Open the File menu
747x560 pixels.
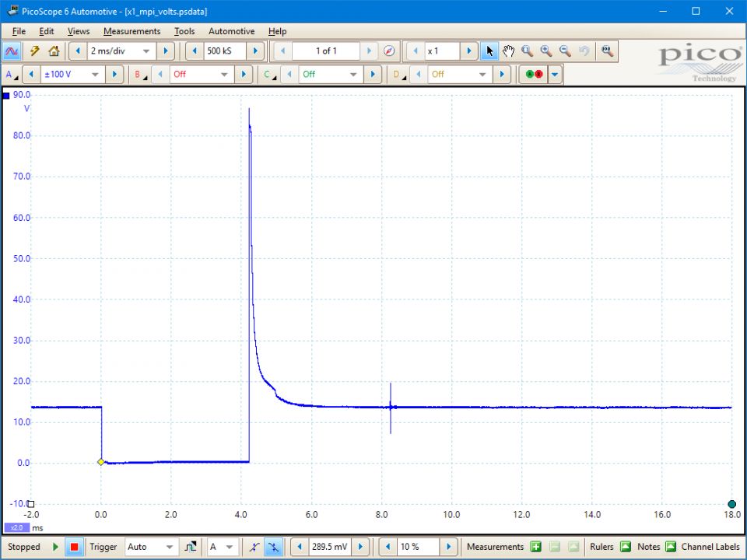coord(19,31)
